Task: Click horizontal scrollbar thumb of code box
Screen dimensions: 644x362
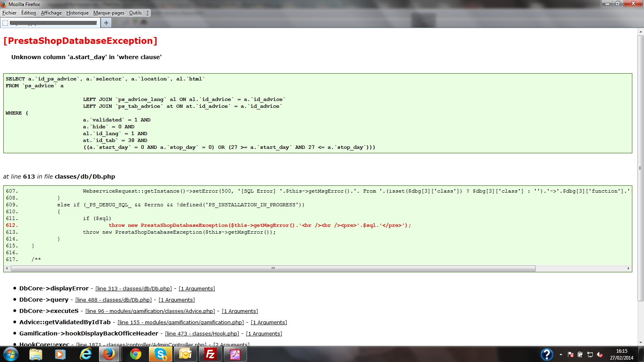Action: pyautogui.click(x=273, y=268)
